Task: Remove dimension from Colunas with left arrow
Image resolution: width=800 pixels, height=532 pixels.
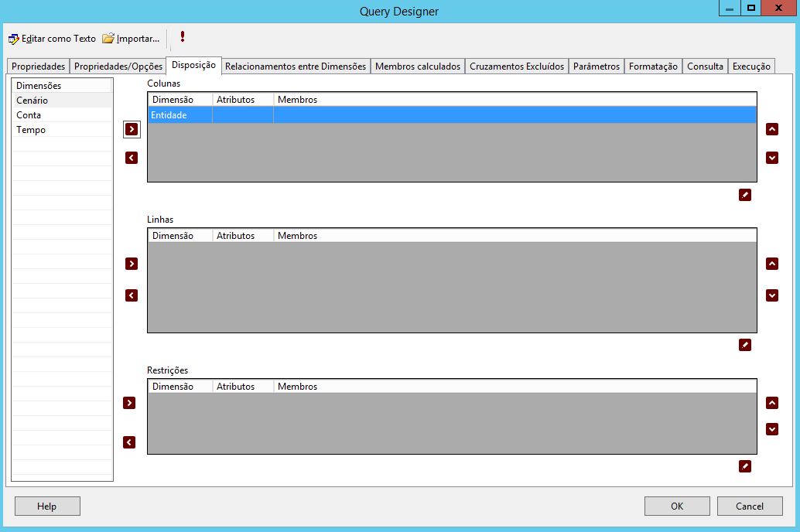Action: pyautogui.click(x=132, y=158)
